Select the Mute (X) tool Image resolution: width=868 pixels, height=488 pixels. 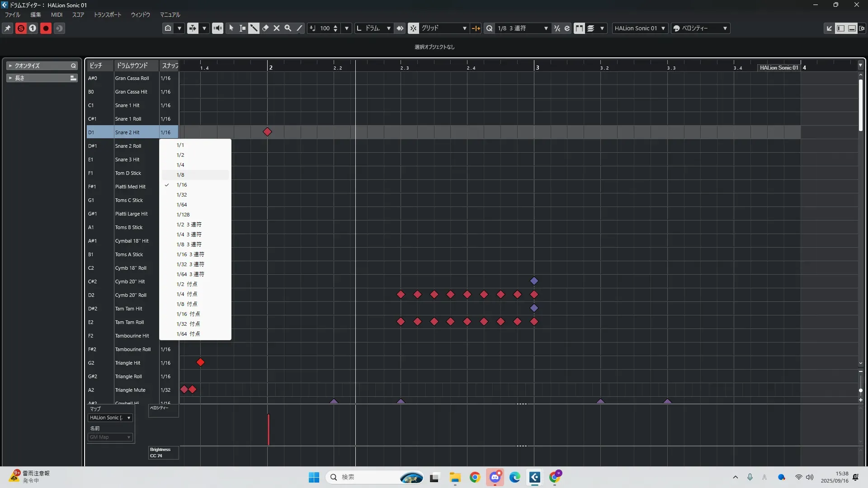[277, 28]
